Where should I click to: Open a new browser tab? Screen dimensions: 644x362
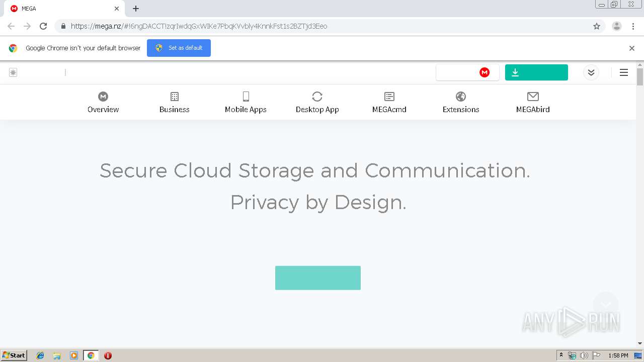coord(136,9)
